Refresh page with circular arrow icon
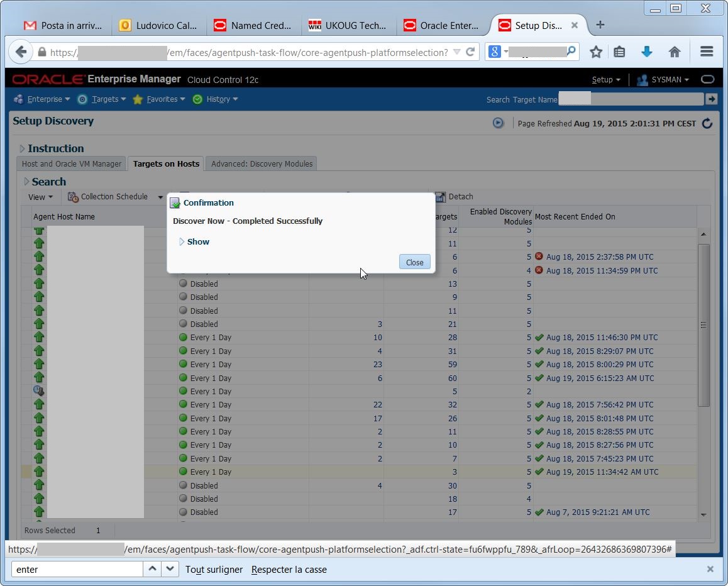This screenshot has height=586, width=728. pos(707,123)
